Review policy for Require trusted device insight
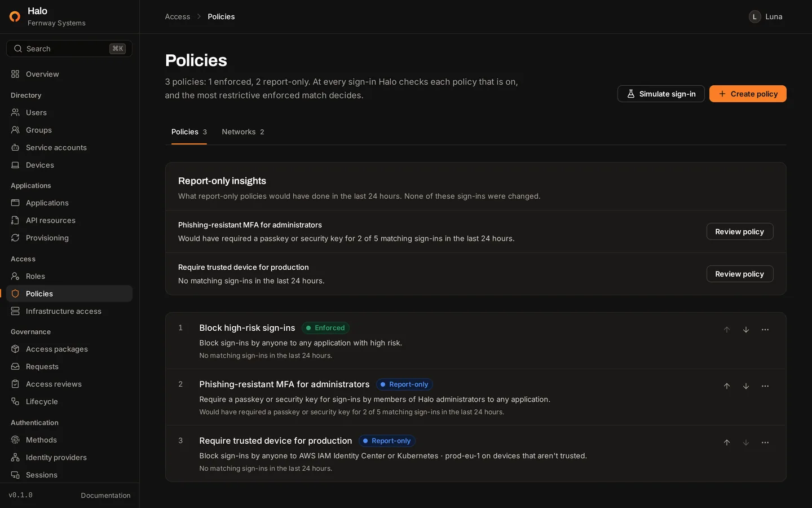 click(x=740, y=274)
